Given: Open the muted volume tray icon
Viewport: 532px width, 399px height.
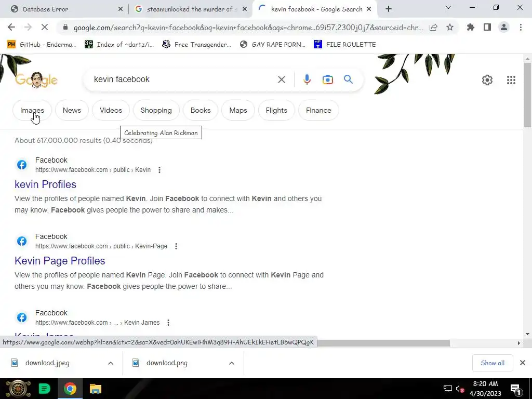Looking at the screenshot, I should [460, 389].
